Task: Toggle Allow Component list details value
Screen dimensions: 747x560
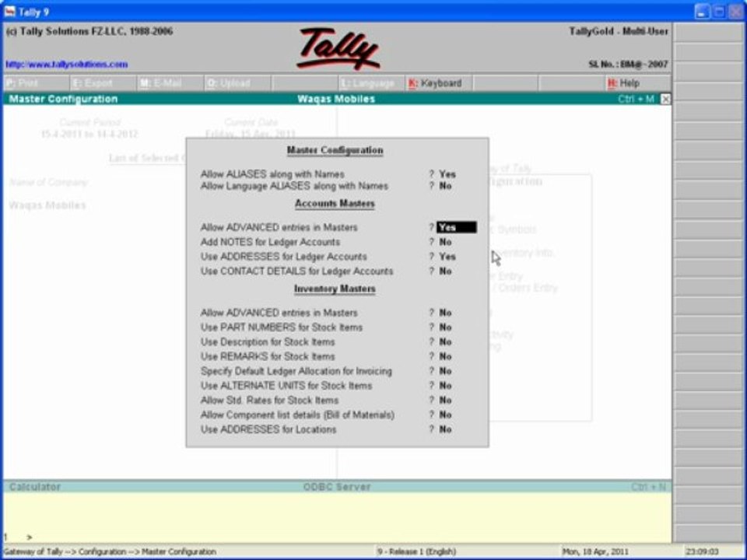Action: (445, 415)
